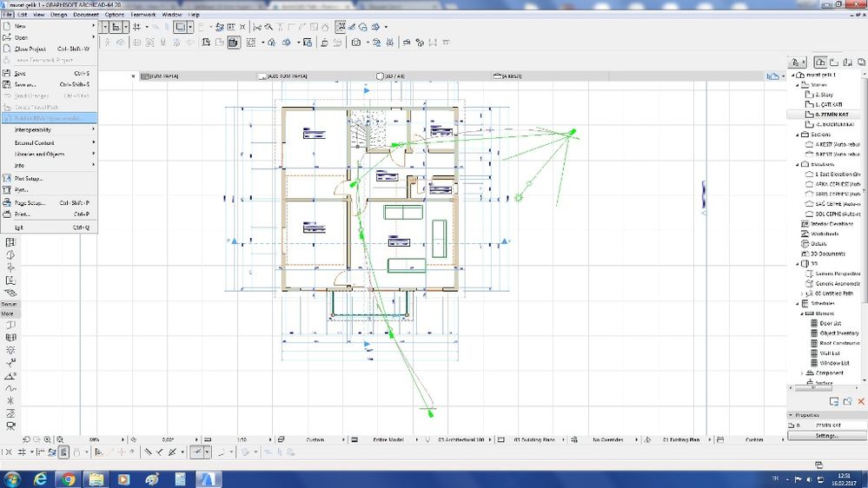This screenshot has height=488, width=868.
Task: Click the Zoom In magnifier icon
Action: 47,440
